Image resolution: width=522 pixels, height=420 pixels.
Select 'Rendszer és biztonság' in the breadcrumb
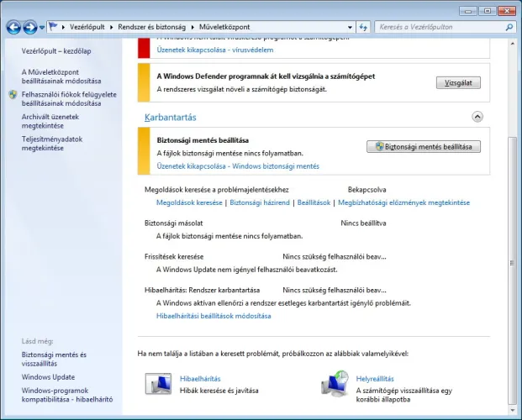pyautogui.click(x=152, y=27)
